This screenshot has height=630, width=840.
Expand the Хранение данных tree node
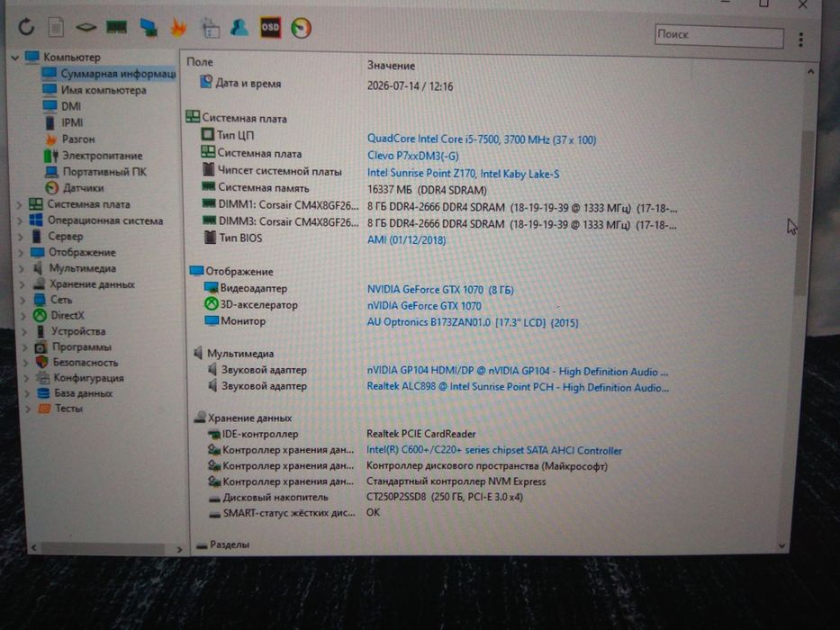[23, 284]
